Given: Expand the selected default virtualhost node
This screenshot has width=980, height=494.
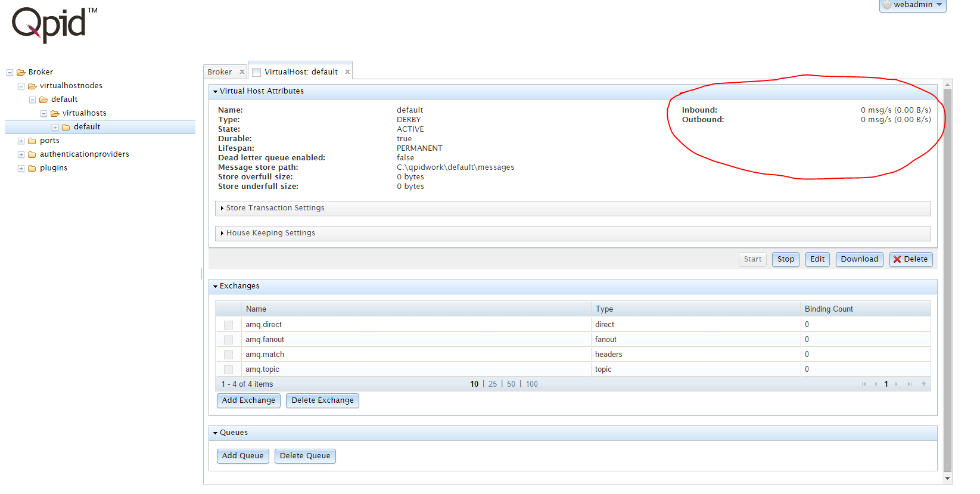Looking at the screenshot, I should 55,128.
